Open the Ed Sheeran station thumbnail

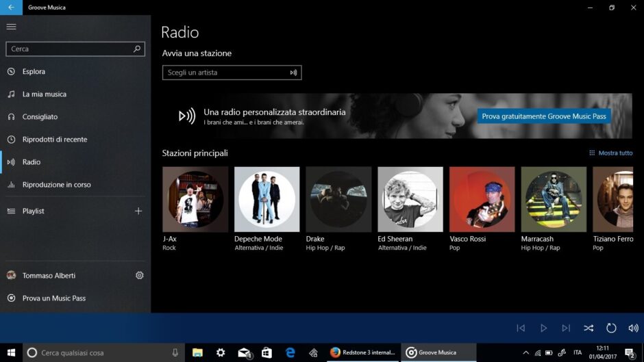[x=410, y=199]
